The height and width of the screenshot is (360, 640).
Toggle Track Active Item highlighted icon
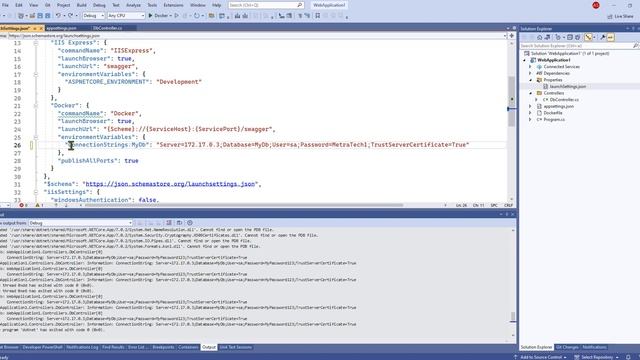(588, 37)
